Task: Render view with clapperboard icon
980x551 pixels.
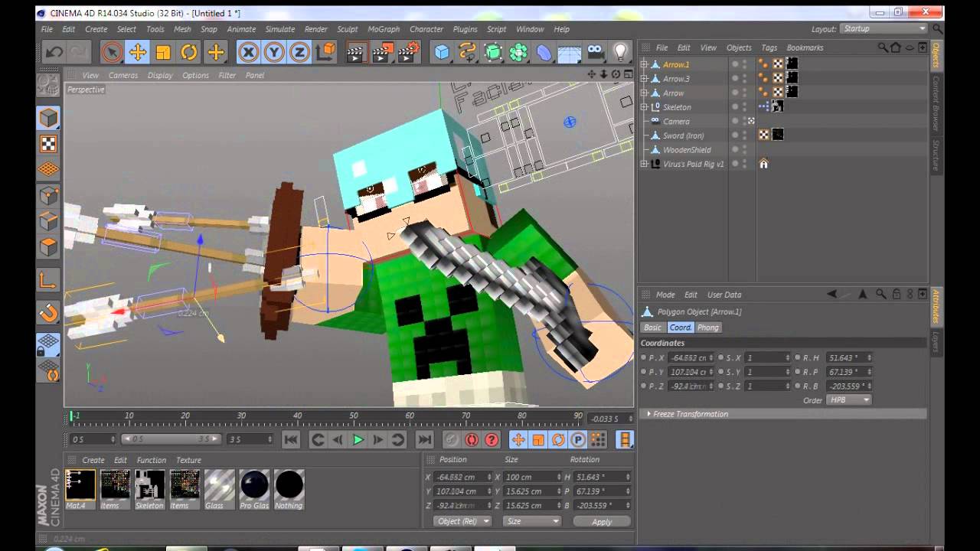Action: (356, 52)
